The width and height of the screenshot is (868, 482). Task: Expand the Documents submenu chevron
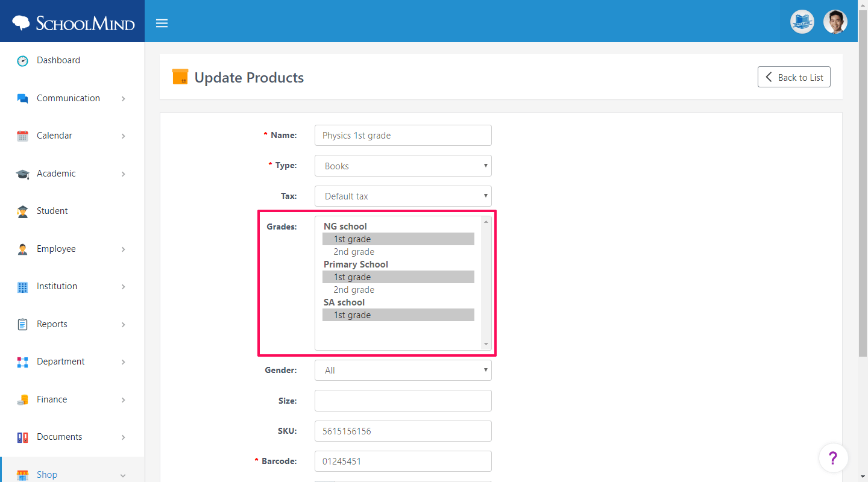tap(123, 437)
